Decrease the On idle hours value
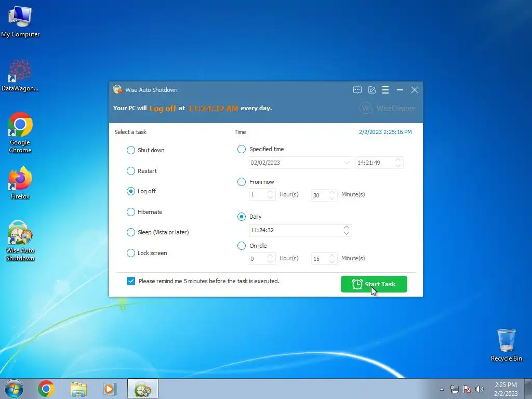This screenshot has width=532, height=399. click(270, 262)
